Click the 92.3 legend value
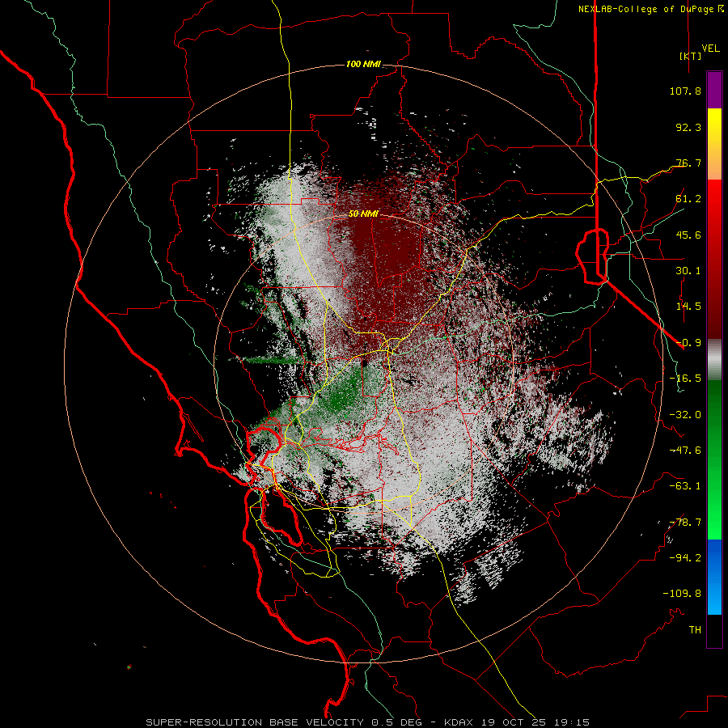728x728 pixels. 688,127
